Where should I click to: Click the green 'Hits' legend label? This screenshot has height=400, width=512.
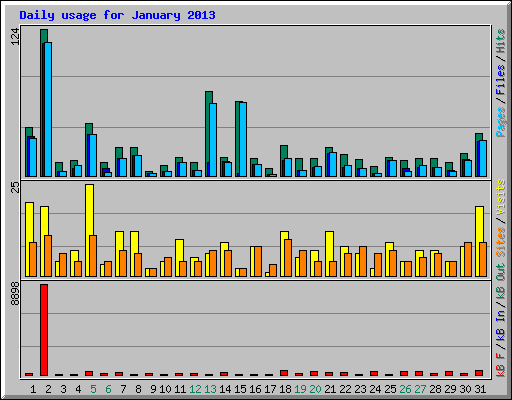(x=501, y=41)
